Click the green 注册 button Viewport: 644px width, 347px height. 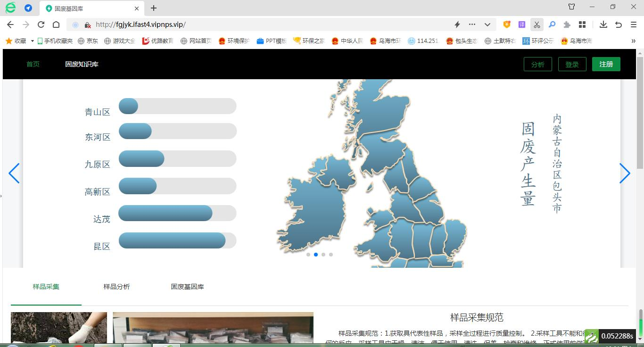tap(606, 64)
